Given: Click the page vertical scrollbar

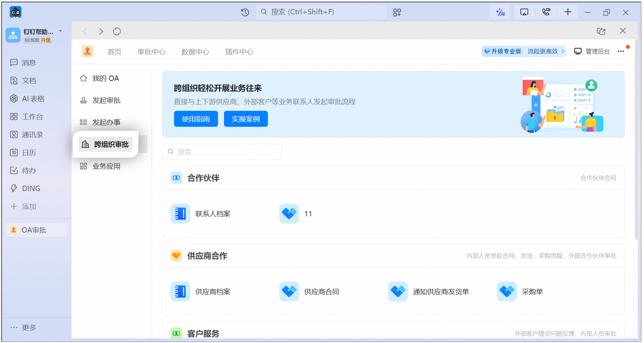Looking at the screenshot, I should [x=636, y=139].
